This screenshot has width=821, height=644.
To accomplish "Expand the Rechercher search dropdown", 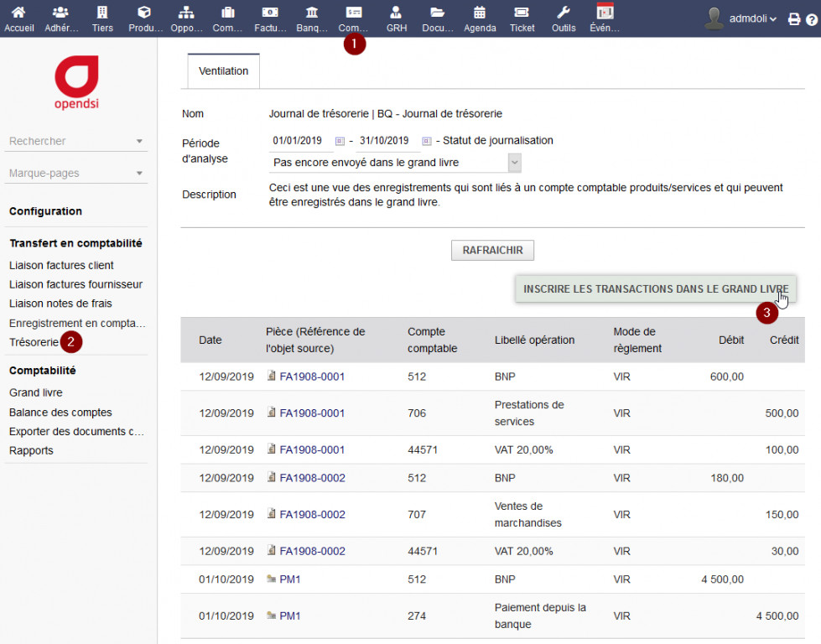I will [x=76, y=141].
